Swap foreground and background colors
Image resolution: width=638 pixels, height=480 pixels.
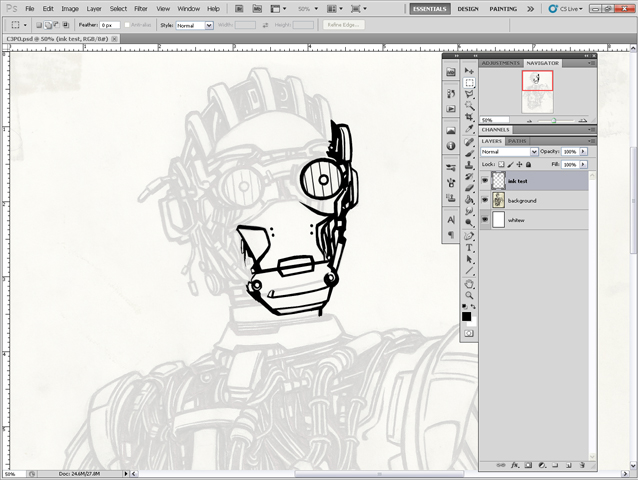coord(473,306)
